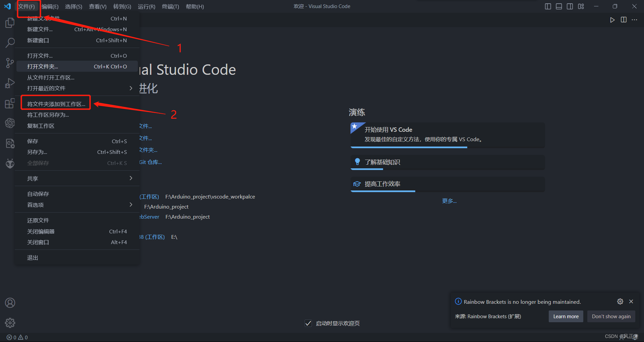Open the 查看(V) menu

pyautogui.click(x=98, y=7)
